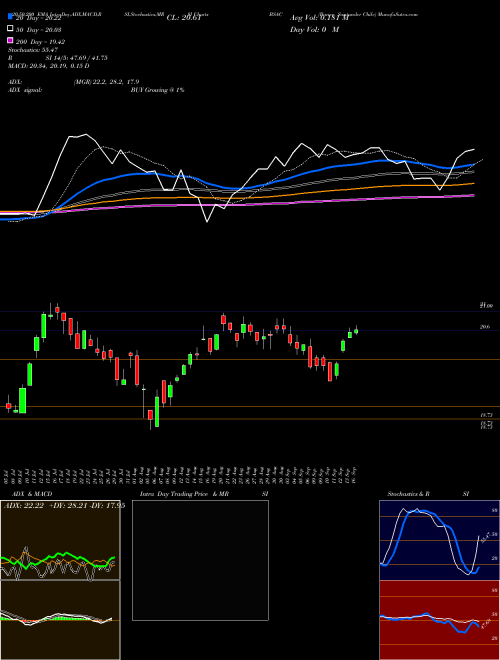
Task: Click the 'ADX & MACD' panel title
Action: tap(32, 494)
